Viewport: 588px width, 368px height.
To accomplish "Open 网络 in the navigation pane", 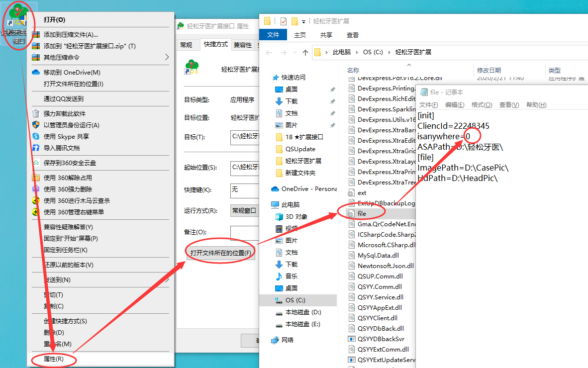I will click(287, 340).
